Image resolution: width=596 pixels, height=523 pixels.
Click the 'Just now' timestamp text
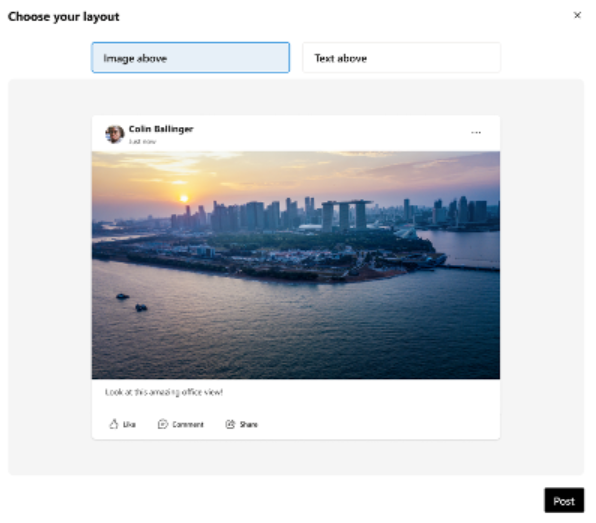pos(142,141)
